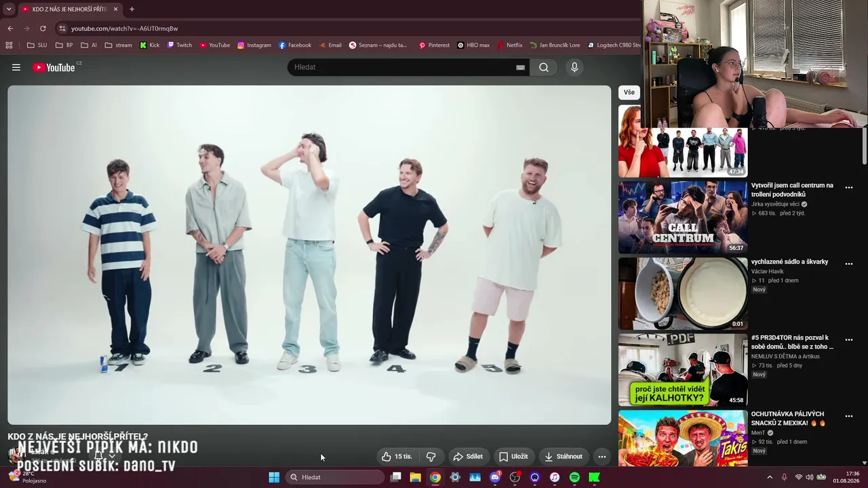View site information icon in address bar
The image size is (868, 488).
pos(62,28)
